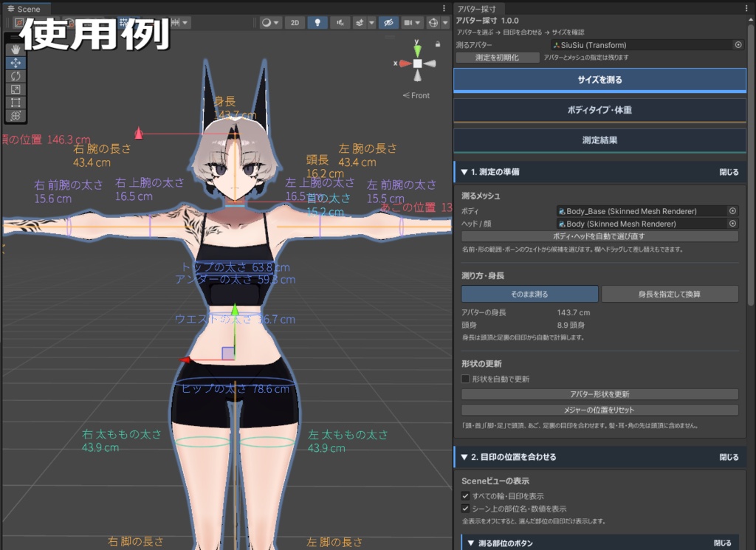The image size is (756, 550).
Task: Open the effects dropdown arrow
Action: (x=371, y=23)
